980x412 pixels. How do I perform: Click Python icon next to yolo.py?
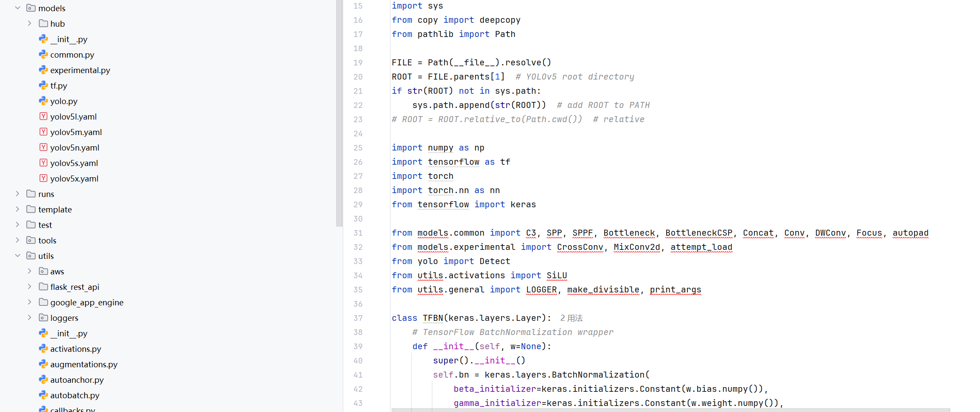43,101
